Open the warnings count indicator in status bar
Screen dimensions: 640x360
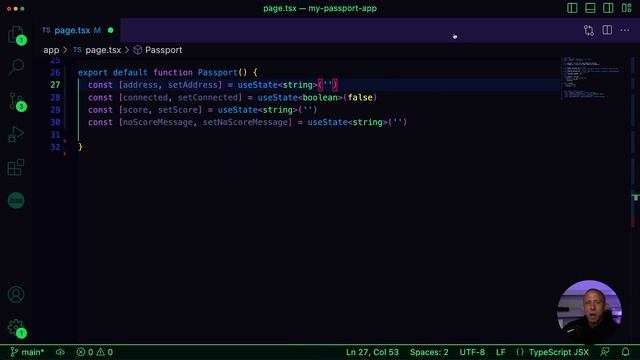tap(104, 352)
